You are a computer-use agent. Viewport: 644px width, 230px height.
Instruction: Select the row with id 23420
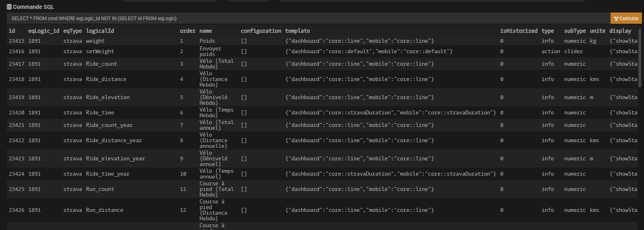coord(322,112)
